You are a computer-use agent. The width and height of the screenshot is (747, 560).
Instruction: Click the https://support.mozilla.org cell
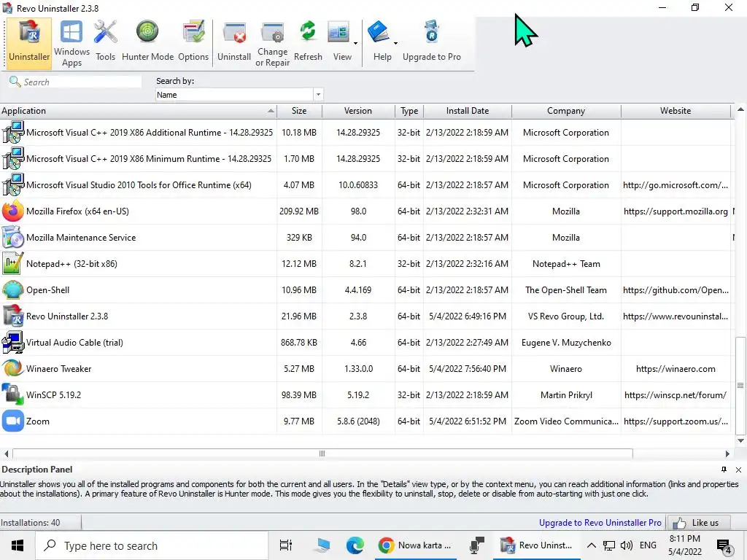(x=676, y=211)
